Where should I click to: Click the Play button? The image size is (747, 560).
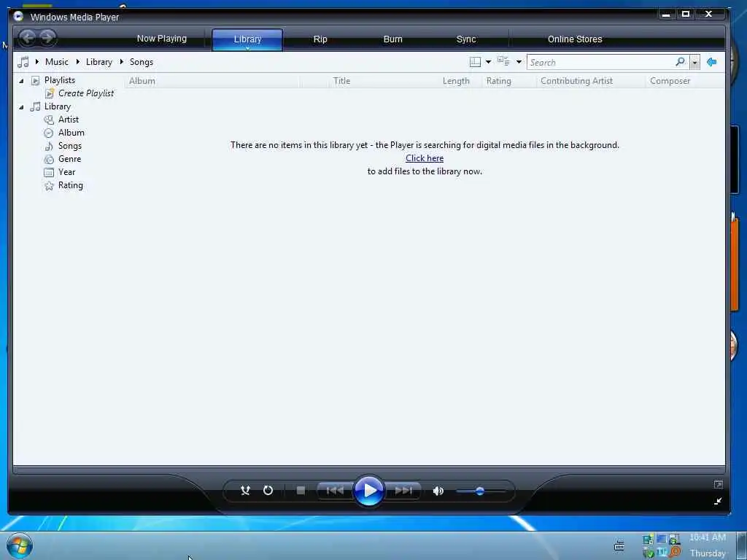(369, 491)
